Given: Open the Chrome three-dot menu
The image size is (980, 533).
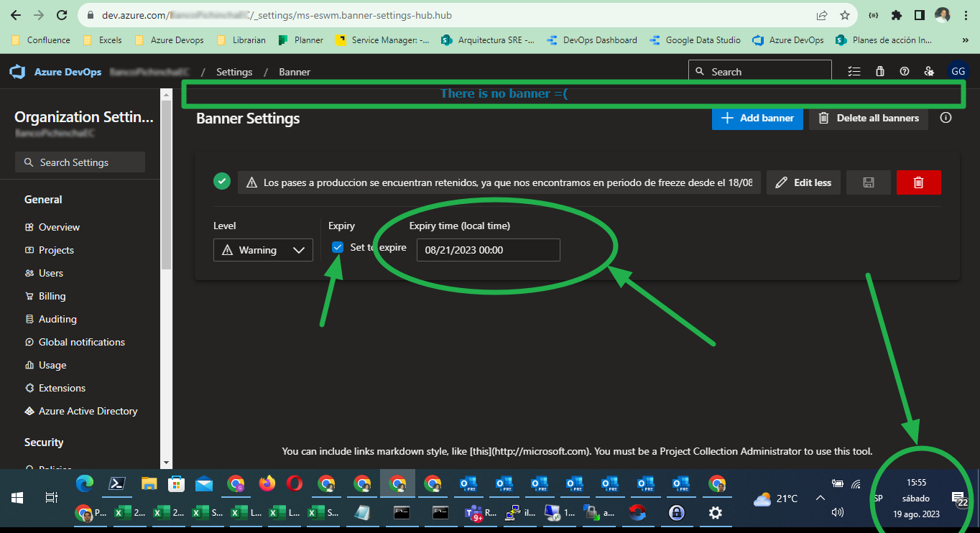Looking at the screenshot, I should 966,14.
